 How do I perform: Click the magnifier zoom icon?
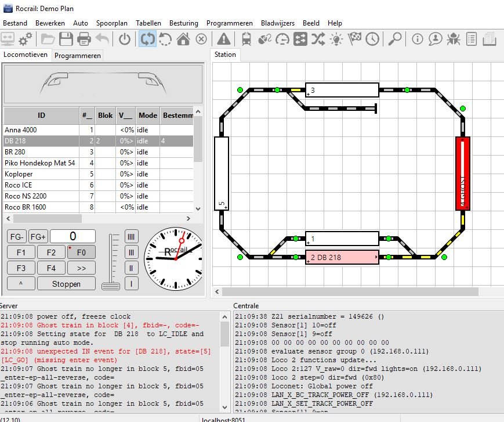click(x=395, y=39)
